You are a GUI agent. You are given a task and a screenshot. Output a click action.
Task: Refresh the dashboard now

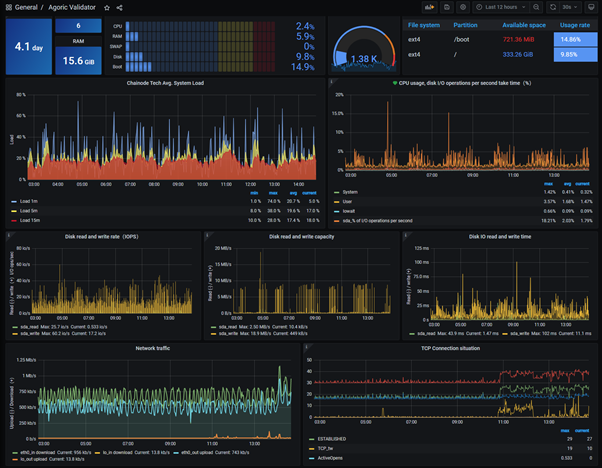[x=552, y=7]
